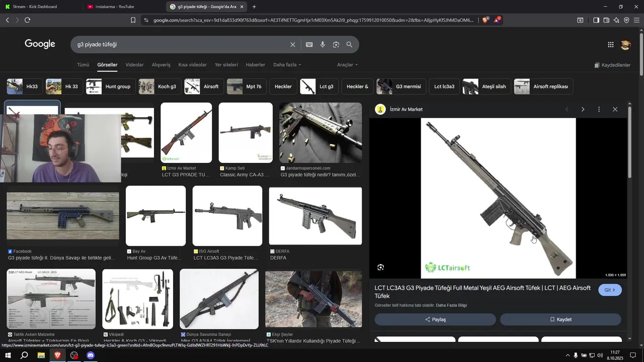Expand the Daha fazla dropdown
This screenshot has height=362, width=644.
point(287,65)
